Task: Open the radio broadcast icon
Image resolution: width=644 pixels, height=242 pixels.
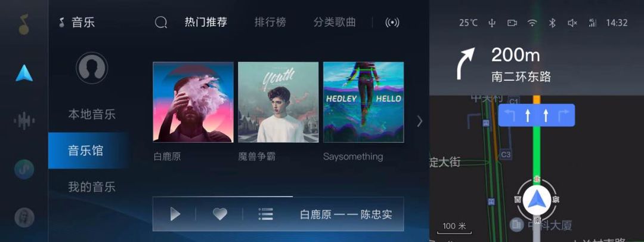Action: [392, 23]
